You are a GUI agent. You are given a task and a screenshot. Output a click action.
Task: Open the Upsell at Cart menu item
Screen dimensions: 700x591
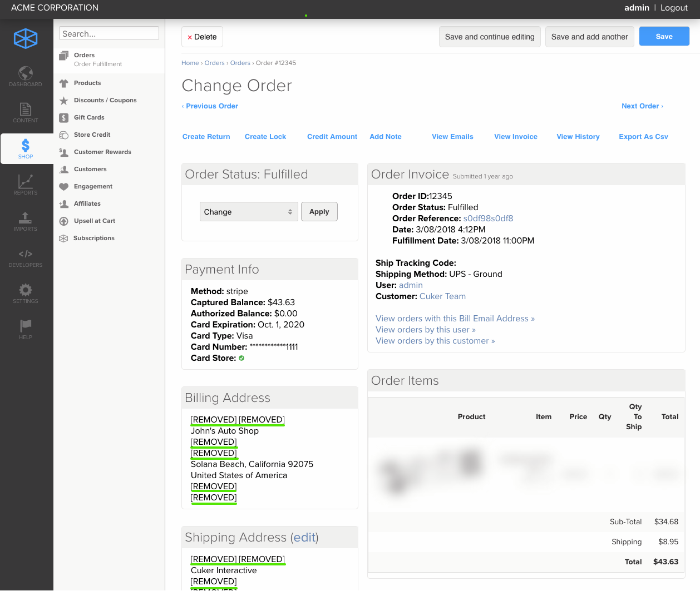pos(95,221)
